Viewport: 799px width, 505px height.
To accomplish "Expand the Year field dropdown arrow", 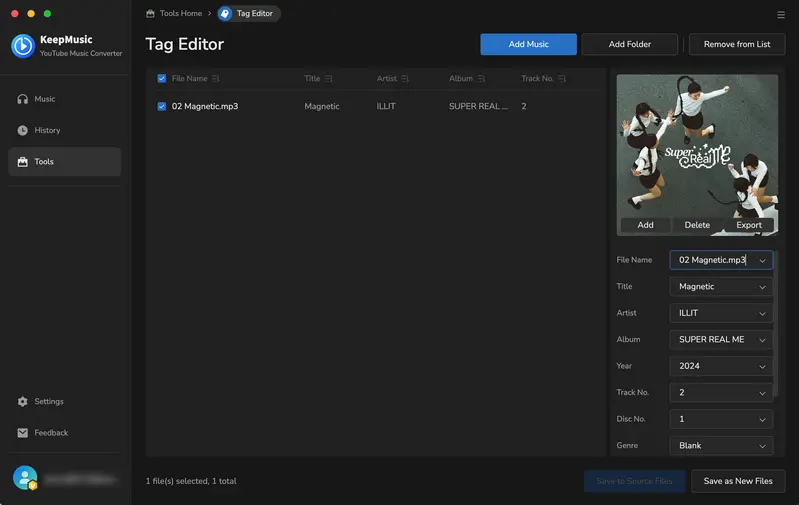I will (x=762, y=366).
